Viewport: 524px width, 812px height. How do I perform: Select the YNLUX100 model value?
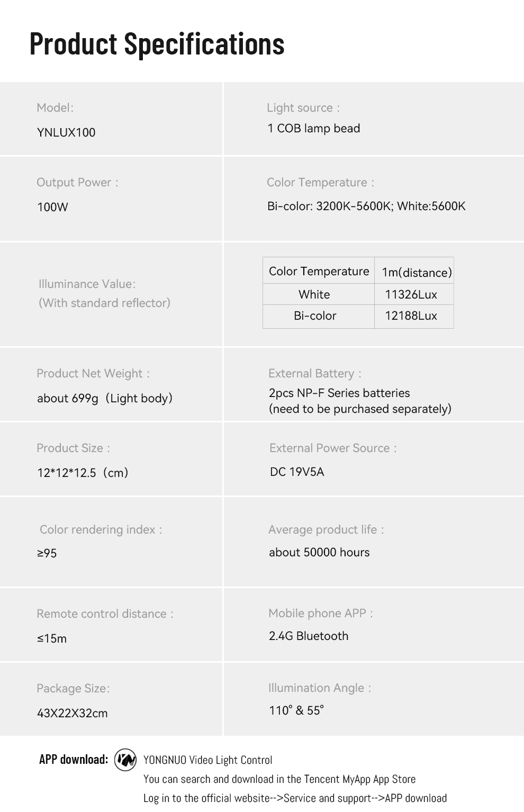tap(66, 132)
